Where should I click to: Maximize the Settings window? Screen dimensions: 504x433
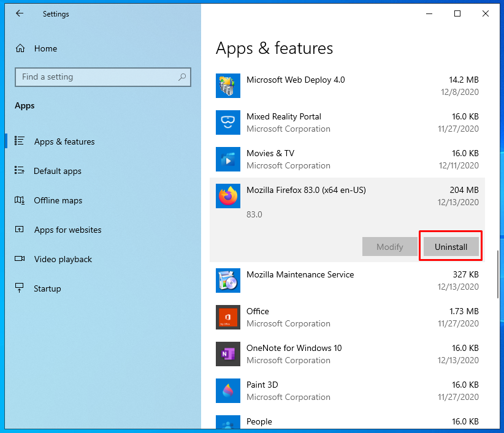tap(457, 13)
